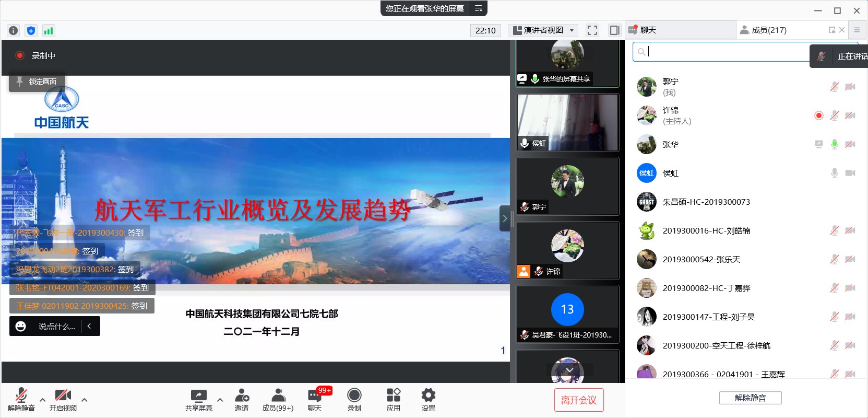
Task: Open the meeting info icon
Action: point(14,31)
